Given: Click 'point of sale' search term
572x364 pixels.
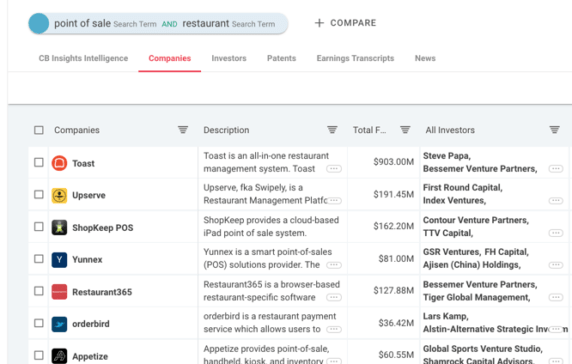Looking at the screenshot, I should [x=82, y=23].
